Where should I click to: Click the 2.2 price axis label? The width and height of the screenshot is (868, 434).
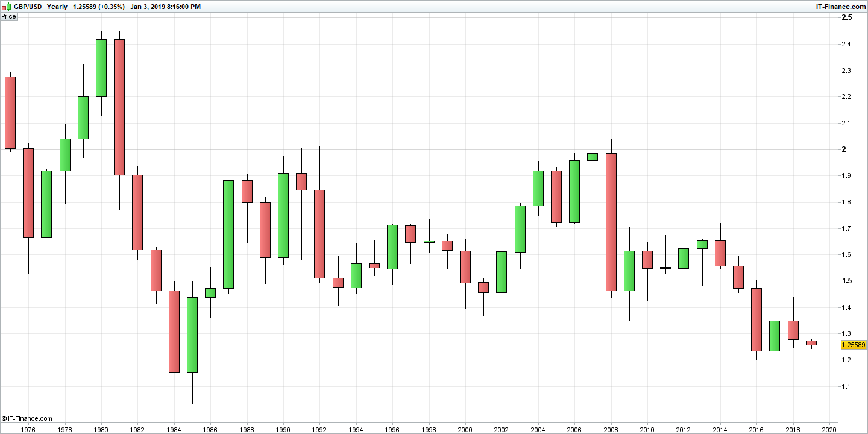click(846, 97)
